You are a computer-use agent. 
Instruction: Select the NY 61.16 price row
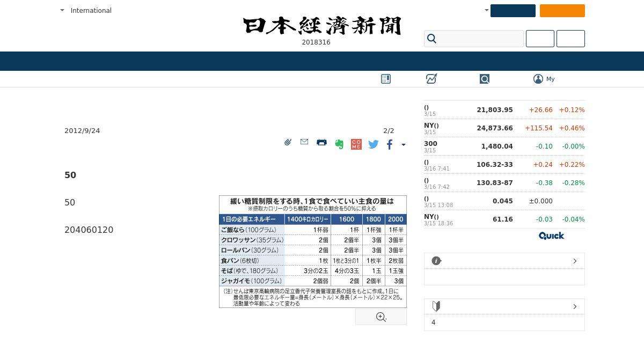click(504, 219)
